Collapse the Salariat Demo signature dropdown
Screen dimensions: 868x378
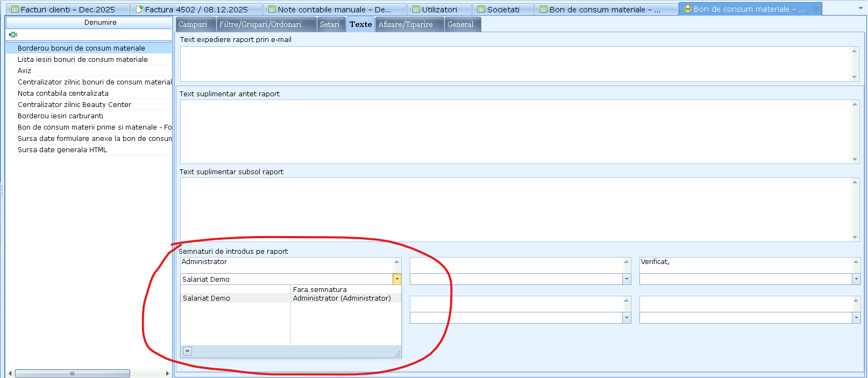point(397,279)
